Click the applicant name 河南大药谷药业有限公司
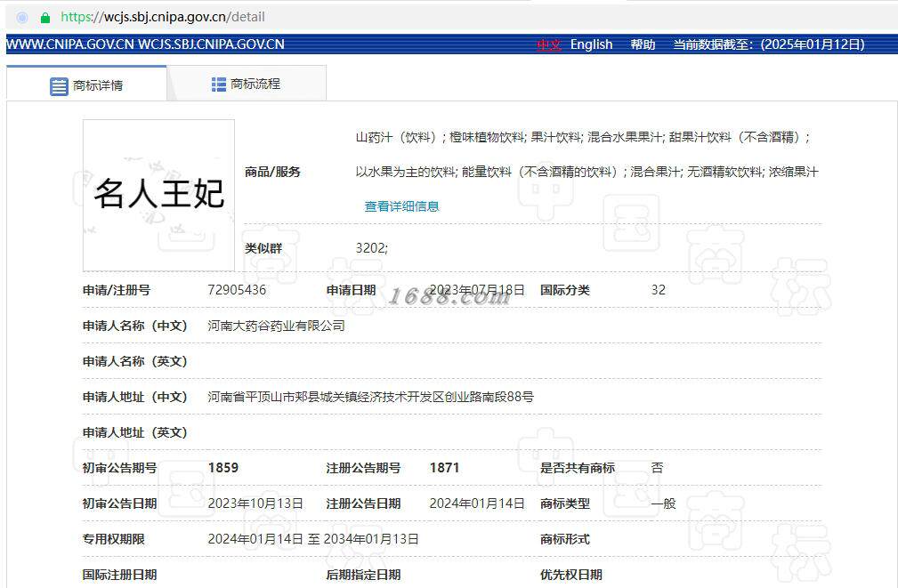This screenshot has width=898, height=588. 276,326
